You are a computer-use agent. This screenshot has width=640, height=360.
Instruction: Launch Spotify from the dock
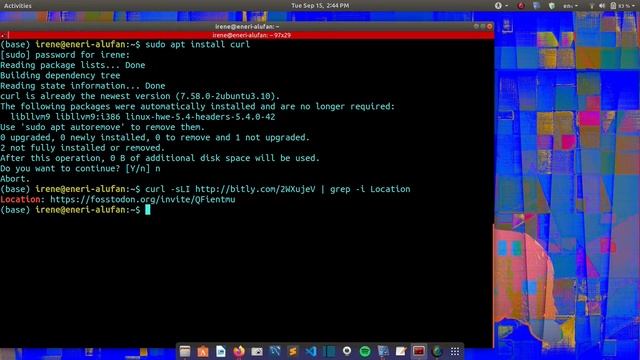pos(365,351)
